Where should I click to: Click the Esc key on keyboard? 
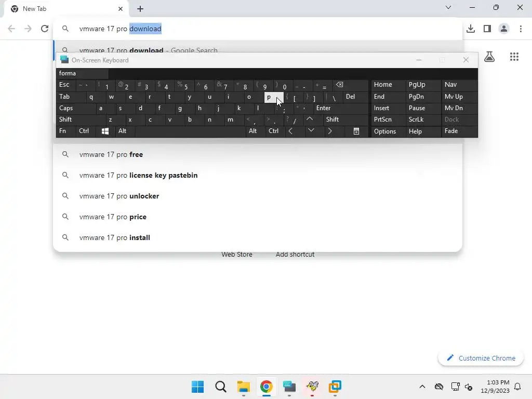click(x=66, y=85)
